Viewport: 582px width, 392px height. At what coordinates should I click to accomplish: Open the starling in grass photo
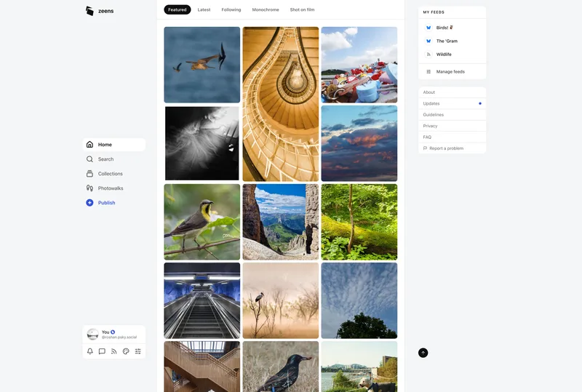tap(281, 367)
